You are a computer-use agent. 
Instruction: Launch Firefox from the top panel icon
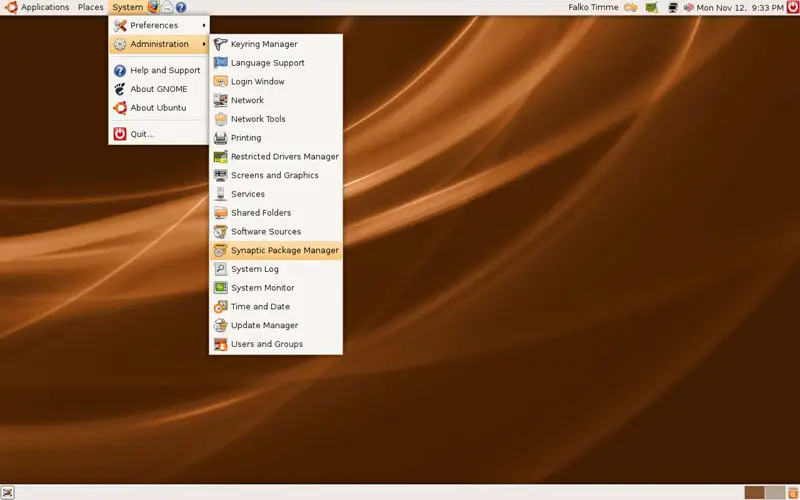point(154,7)
